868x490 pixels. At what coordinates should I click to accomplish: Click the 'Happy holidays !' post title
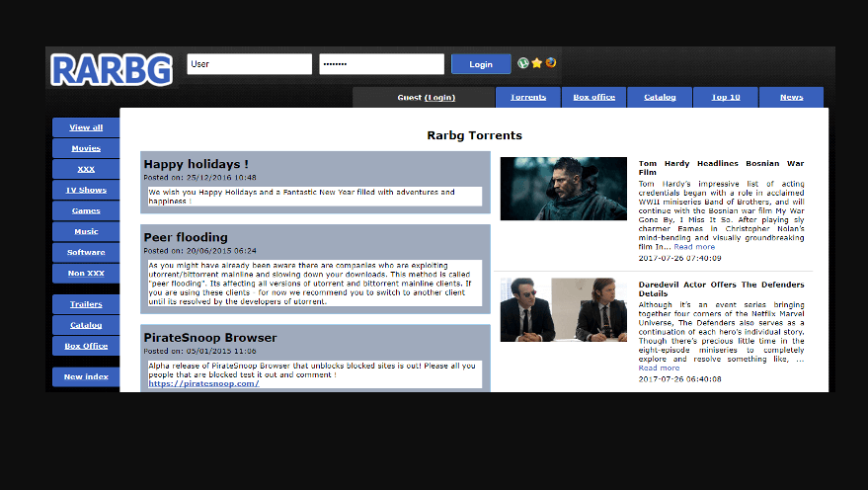[196, 164]
